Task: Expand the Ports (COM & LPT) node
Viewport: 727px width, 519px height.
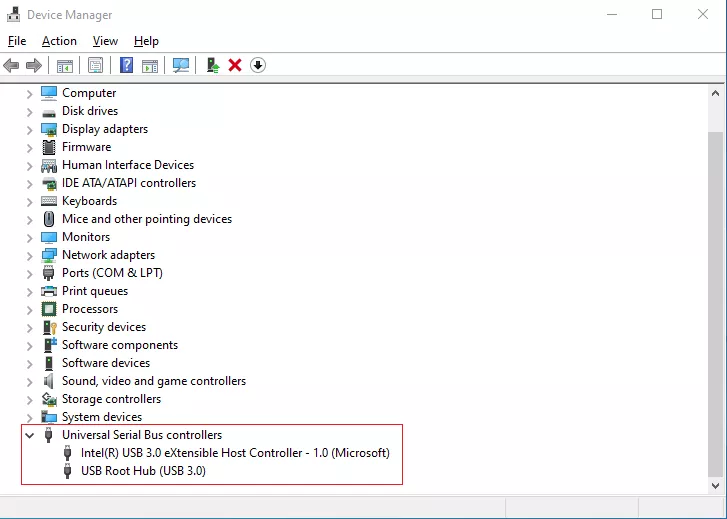Action: point(30,274)
